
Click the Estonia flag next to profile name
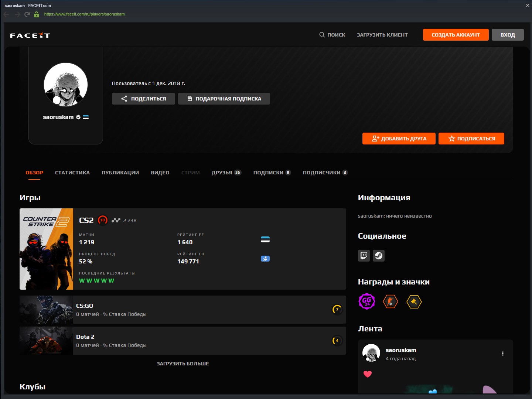(x=86, y=117)
